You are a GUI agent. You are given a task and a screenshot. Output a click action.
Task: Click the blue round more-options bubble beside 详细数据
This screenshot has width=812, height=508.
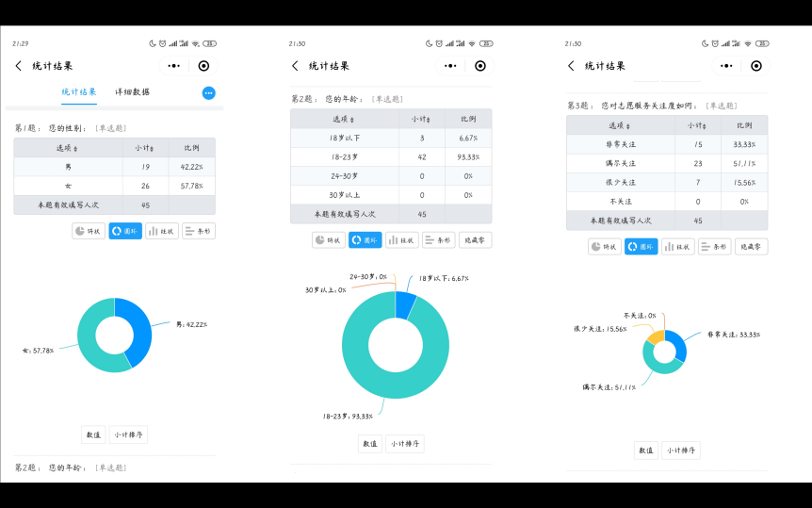coord(208,92)
